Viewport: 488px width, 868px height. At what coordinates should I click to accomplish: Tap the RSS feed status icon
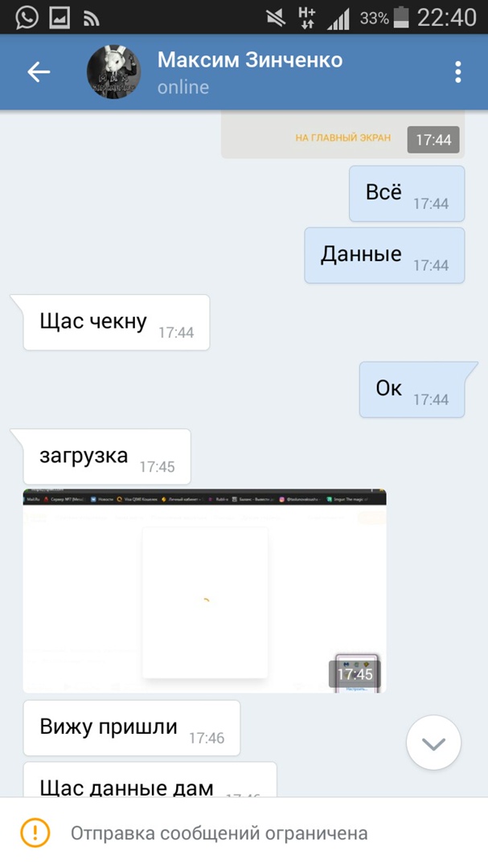pyautogui.click(x=92, y=19)
